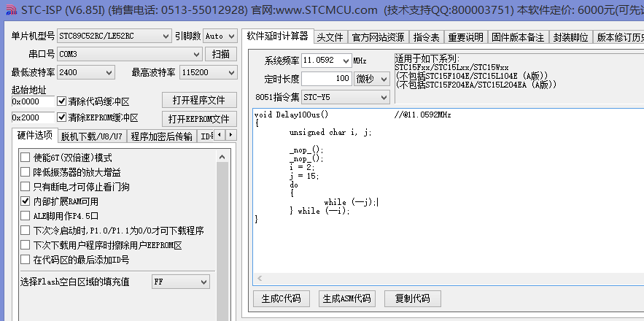Image resolution: width=644 pixels, height=321 pixels.
Task: Click code area horizontal scroll left arrow
Action: [260, 279]
